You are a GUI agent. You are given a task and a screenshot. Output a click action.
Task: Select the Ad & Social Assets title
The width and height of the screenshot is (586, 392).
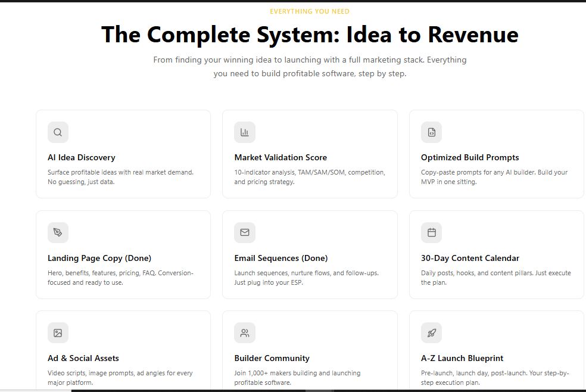[83, 358]
